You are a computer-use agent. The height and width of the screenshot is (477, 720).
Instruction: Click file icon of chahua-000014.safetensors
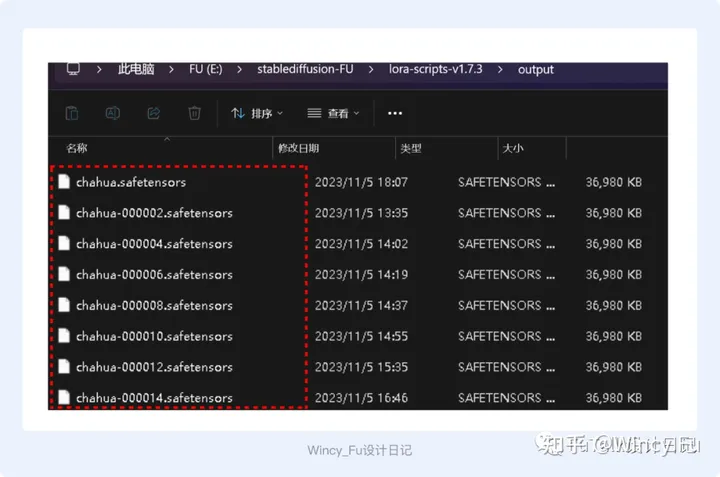(x=64, y=397)
